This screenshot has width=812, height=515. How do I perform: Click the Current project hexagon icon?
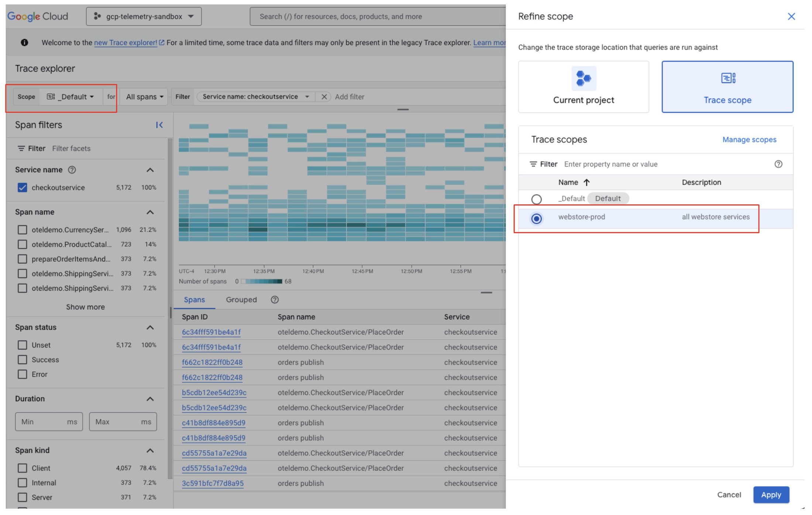(584, 78)
